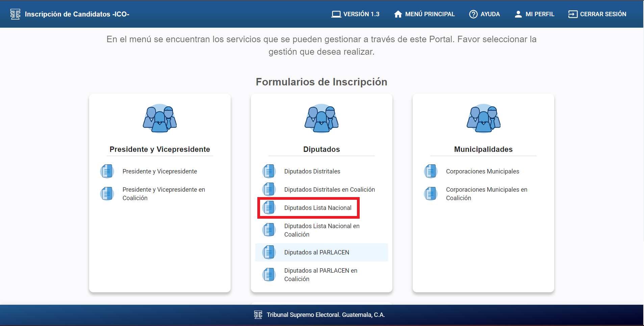Open the Corporaciones Municipales form
The height and width of the screenshot is (326, 644).
point(483,171)
